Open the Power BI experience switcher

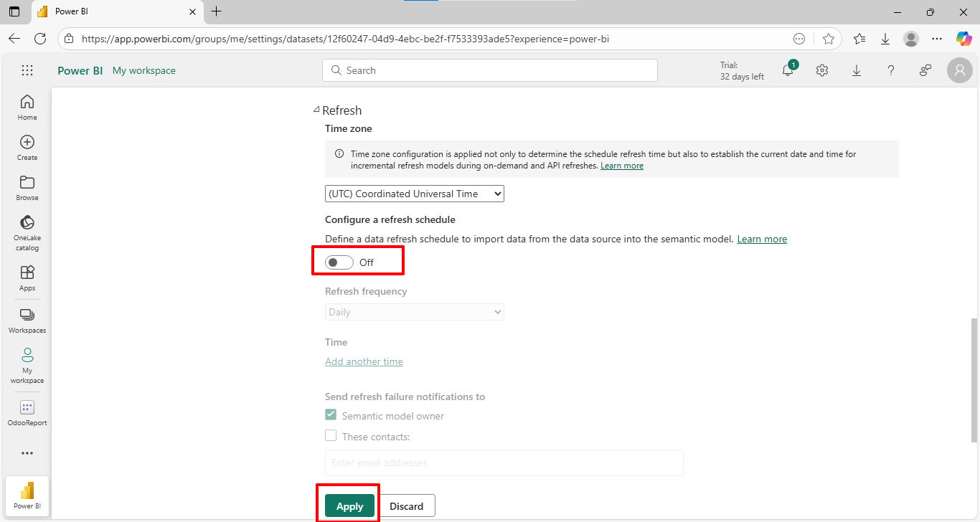tap(27, 495)
